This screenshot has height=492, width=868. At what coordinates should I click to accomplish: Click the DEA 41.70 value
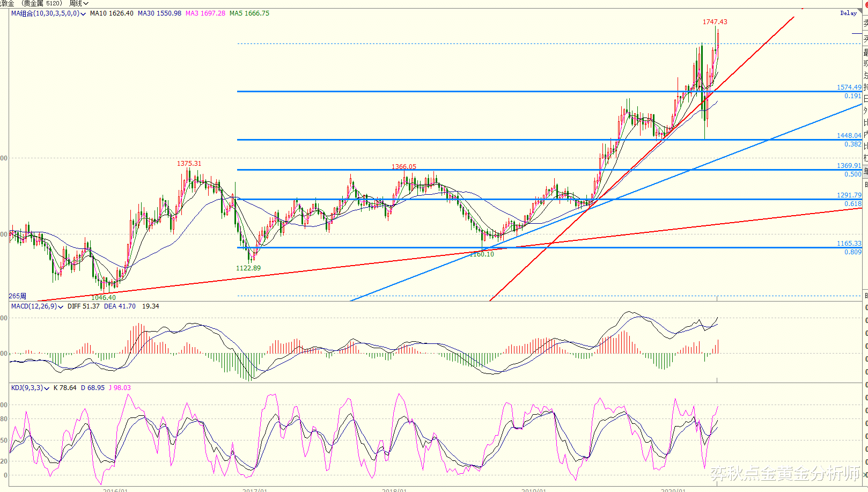[120, 306]
